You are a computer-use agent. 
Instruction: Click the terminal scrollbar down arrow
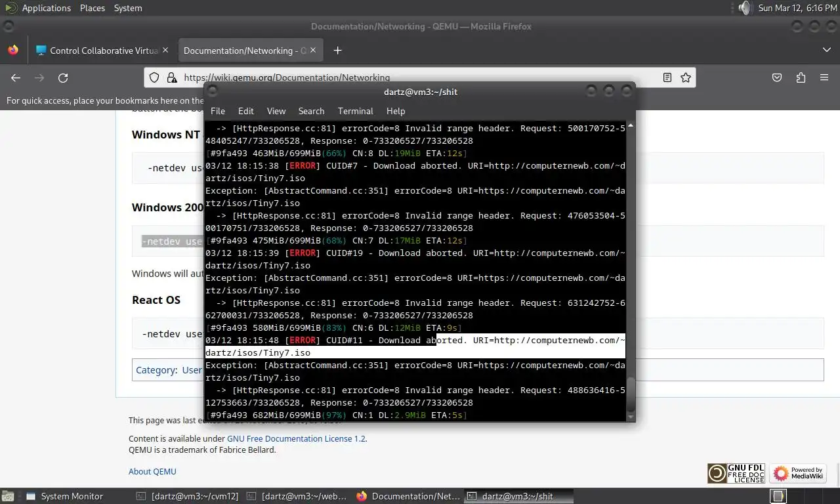coord(631,417)
